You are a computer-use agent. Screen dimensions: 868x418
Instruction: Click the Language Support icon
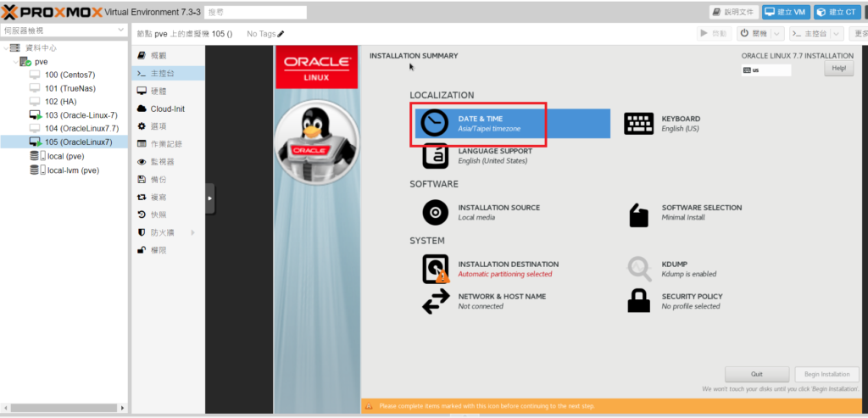click(x=435, y=156)
